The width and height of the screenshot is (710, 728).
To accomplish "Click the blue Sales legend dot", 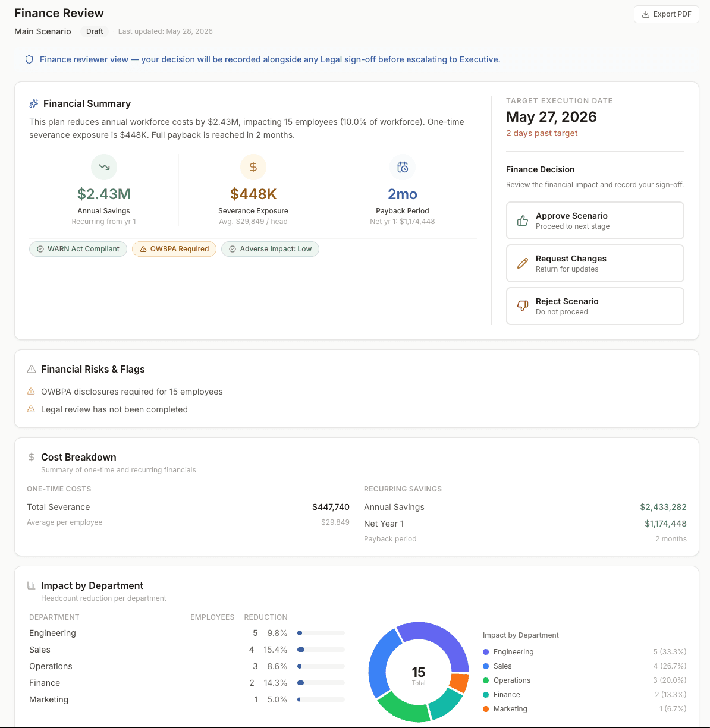I will coord(486,666).
